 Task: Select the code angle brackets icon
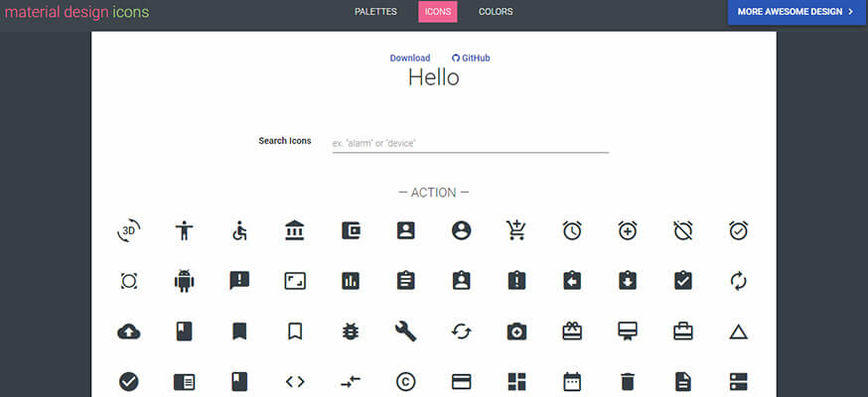pos(295,381)
